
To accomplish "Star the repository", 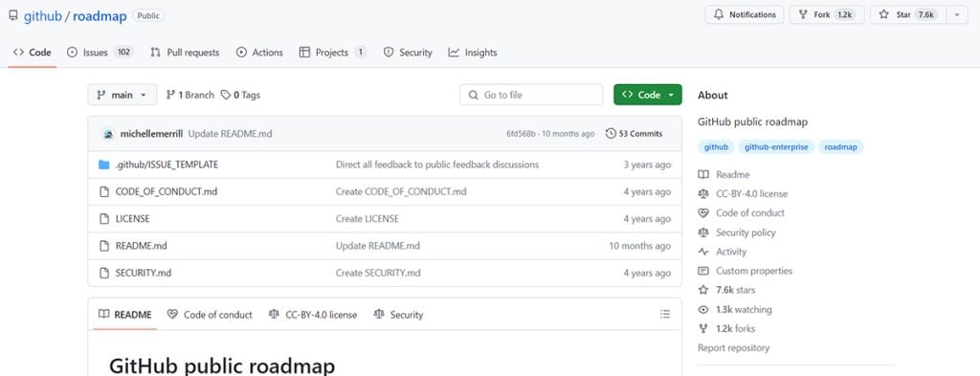I will click(x=908, y=14).
